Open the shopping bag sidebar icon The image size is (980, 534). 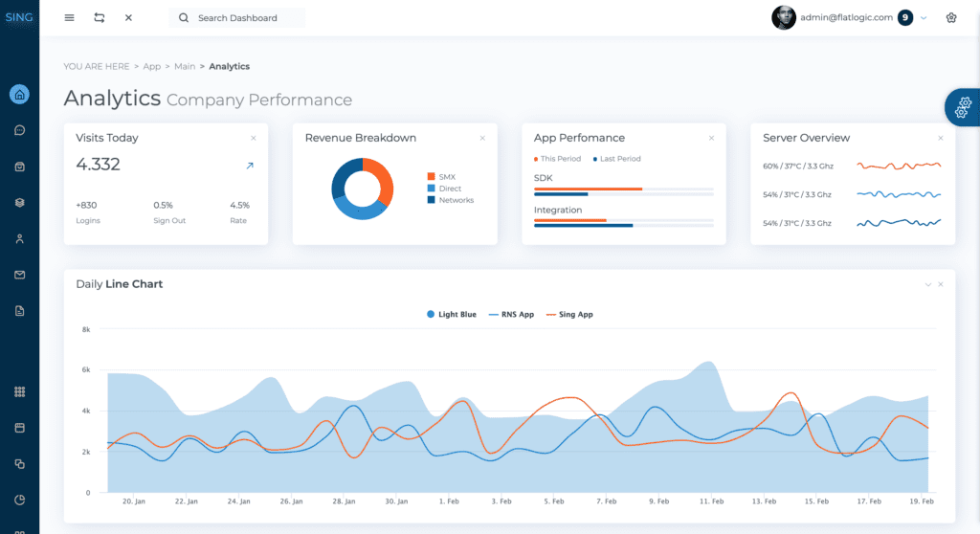19,167
